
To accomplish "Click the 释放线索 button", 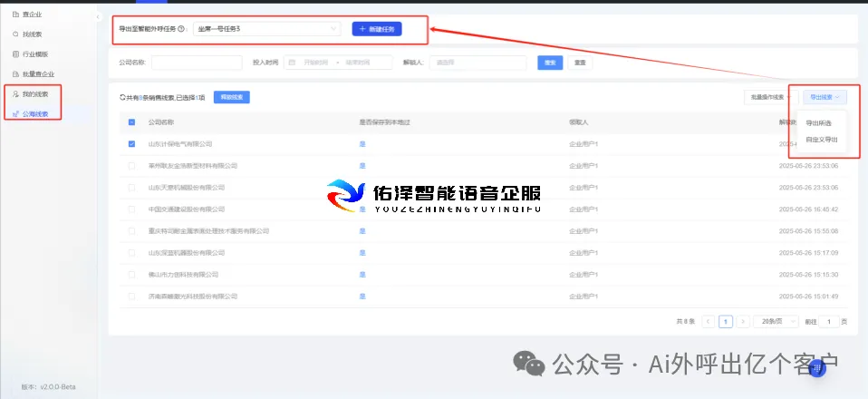I will click(x=231, y=97).
